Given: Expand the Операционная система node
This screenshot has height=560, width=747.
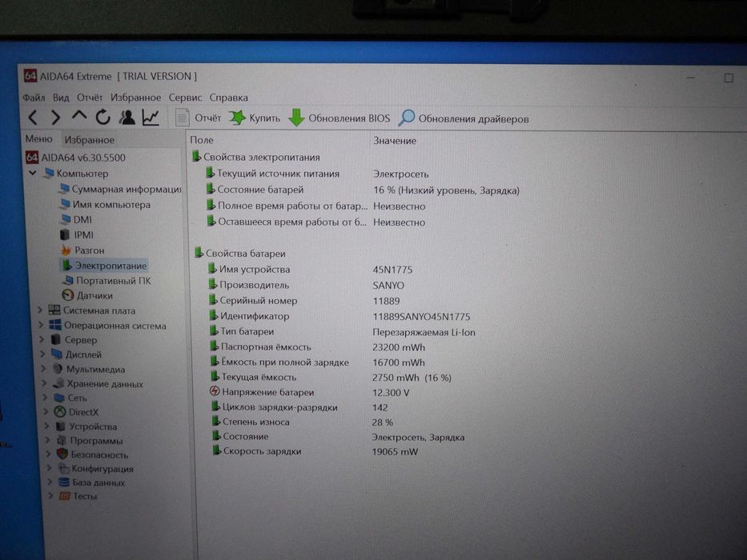Looking at the screenshot, I should (41, 326).
